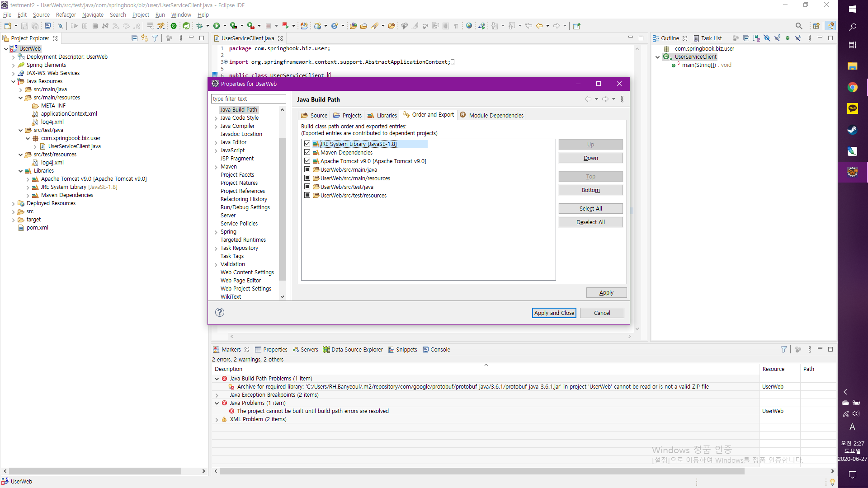This screenshot has width=868, height=488.
Task: Click Collapse All in Project Explorer
Action: pos(134,38)
